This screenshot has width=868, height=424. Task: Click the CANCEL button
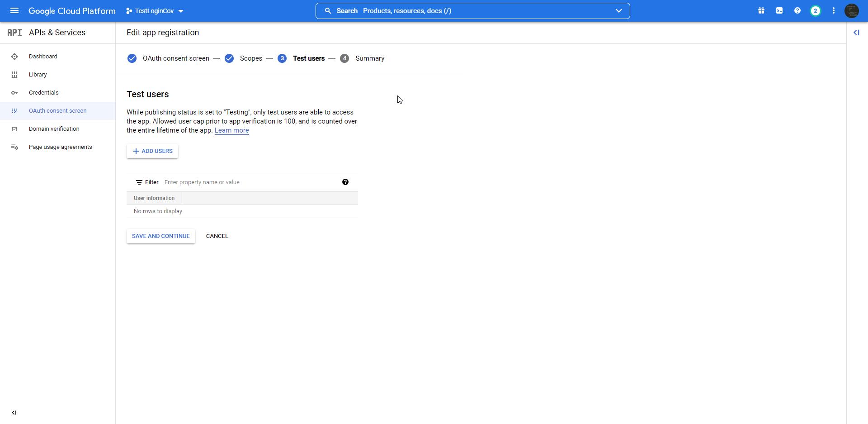click(217, 236)
